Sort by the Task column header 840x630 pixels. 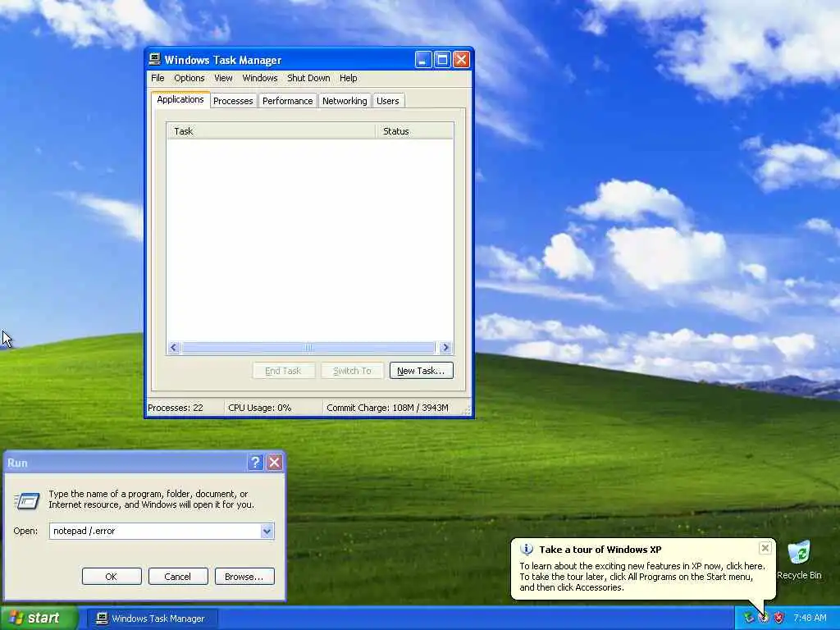point(271,131)
